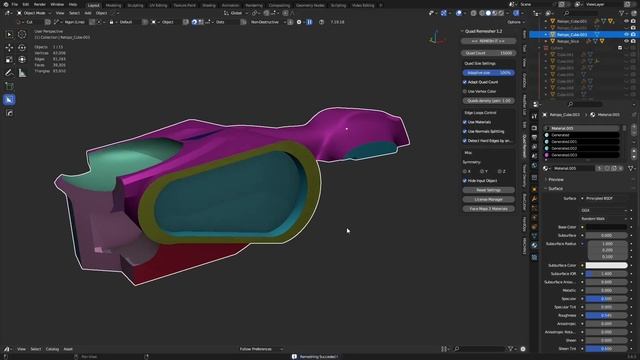This screenshot has width=640, height=360.
Task: Open the Render menu
Action: (40, 4)
